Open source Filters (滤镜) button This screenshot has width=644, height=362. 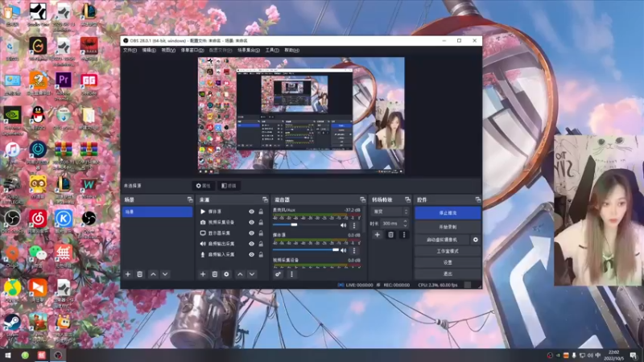(229, 186)
